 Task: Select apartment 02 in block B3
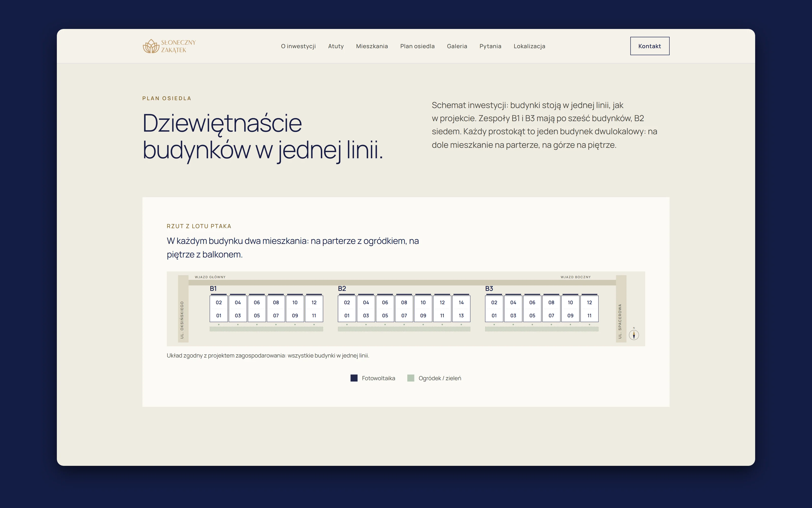coord(494,302)
